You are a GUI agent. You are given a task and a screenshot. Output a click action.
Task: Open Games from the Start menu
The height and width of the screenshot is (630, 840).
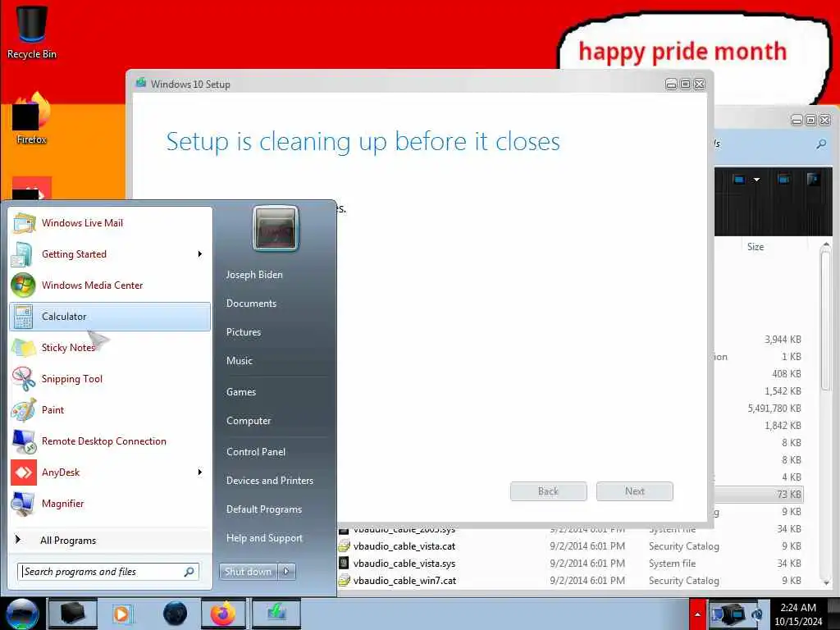241,392
